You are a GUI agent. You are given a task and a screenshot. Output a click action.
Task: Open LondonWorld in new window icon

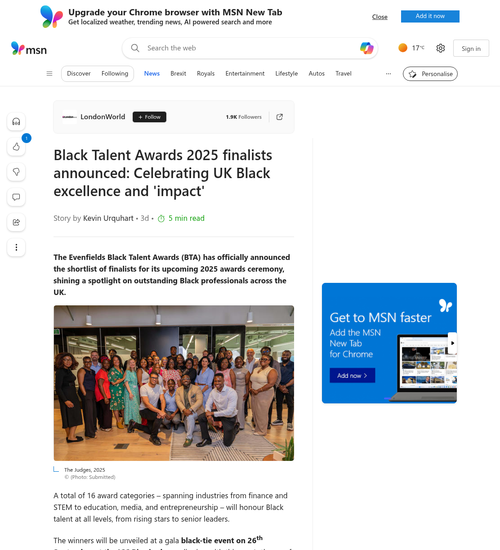pyautogui.click(x=279, y=117)
